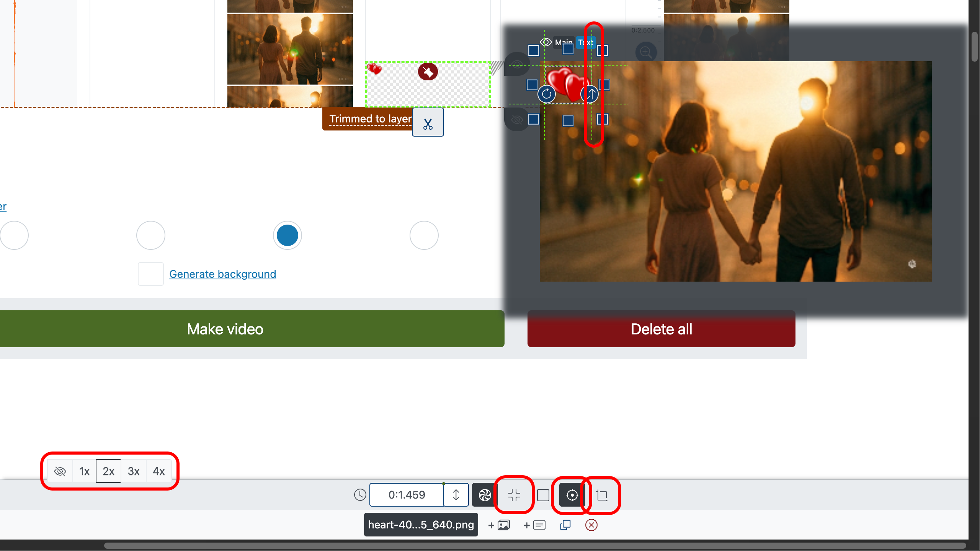Open the zoom-in magnifier on the preview

646,52
